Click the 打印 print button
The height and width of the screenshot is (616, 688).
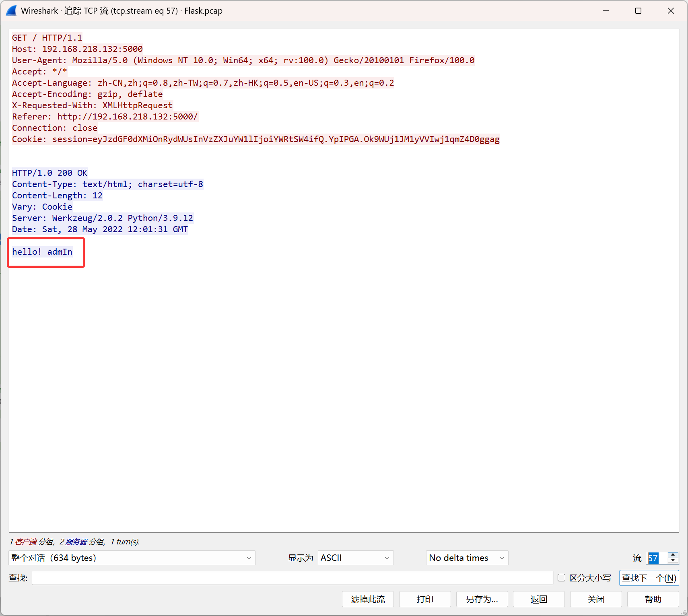coord(425,600)
